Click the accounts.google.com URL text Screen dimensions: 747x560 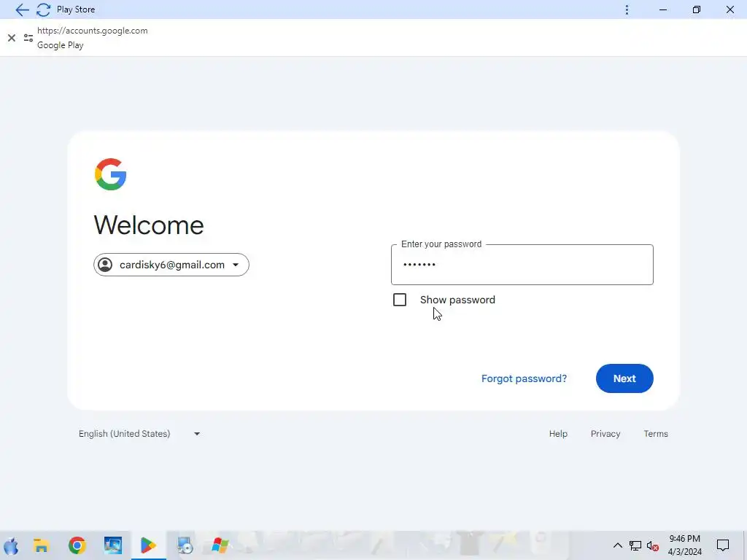93,31
